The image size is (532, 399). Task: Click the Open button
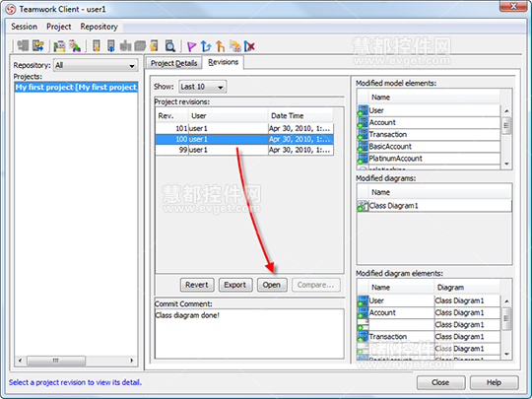pyautogui.click(x=272, y=285)
